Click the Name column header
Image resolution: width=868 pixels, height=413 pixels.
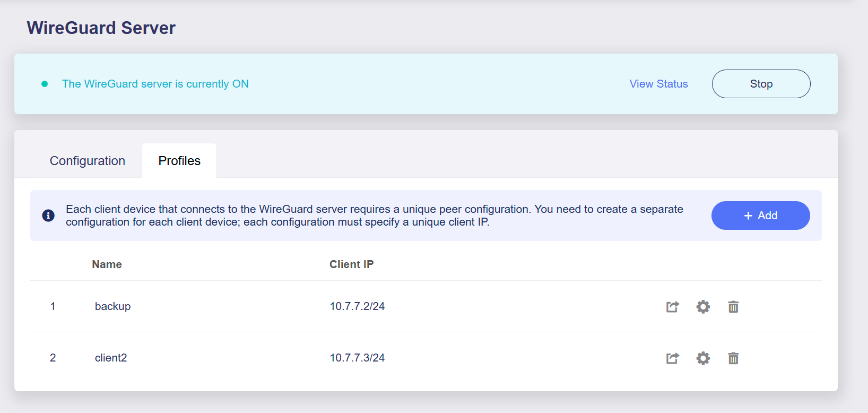click(x=107, y=264)
